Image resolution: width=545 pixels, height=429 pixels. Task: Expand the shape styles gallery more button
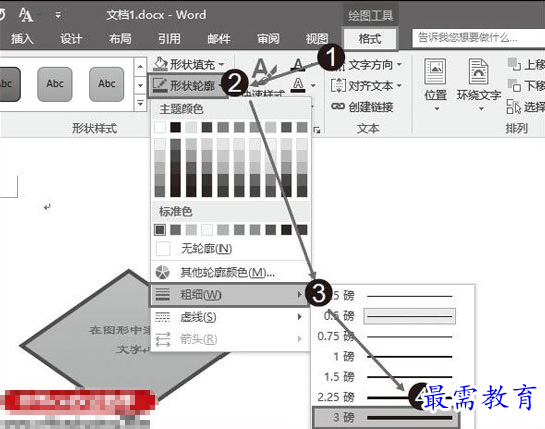click(140, 103)
